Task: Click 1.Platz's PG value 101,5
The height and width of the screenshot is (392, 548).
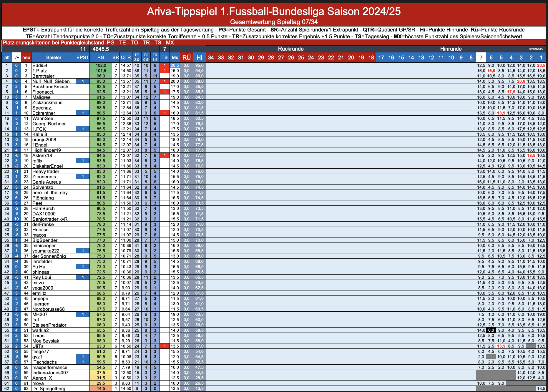Action: tap(101, 71)
